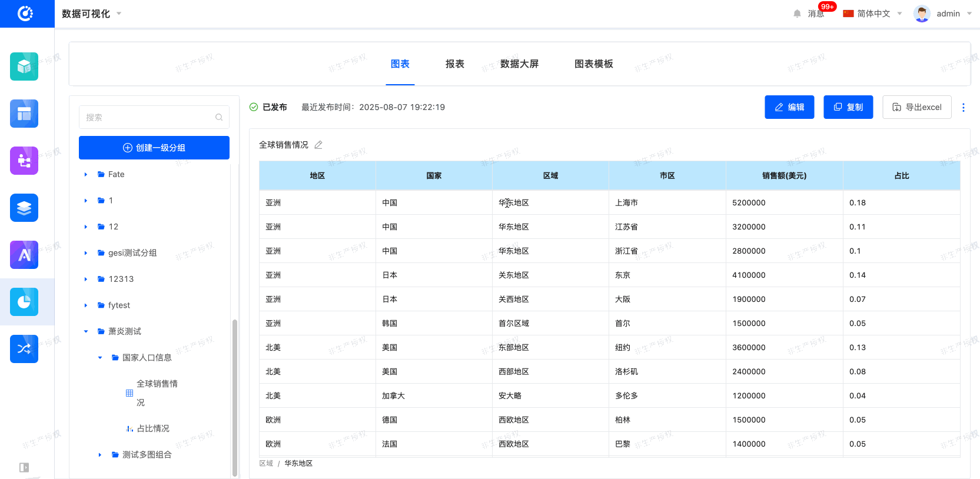Click the 创建一级分组 button
This screenshot has width=980, height=479.
154,148
